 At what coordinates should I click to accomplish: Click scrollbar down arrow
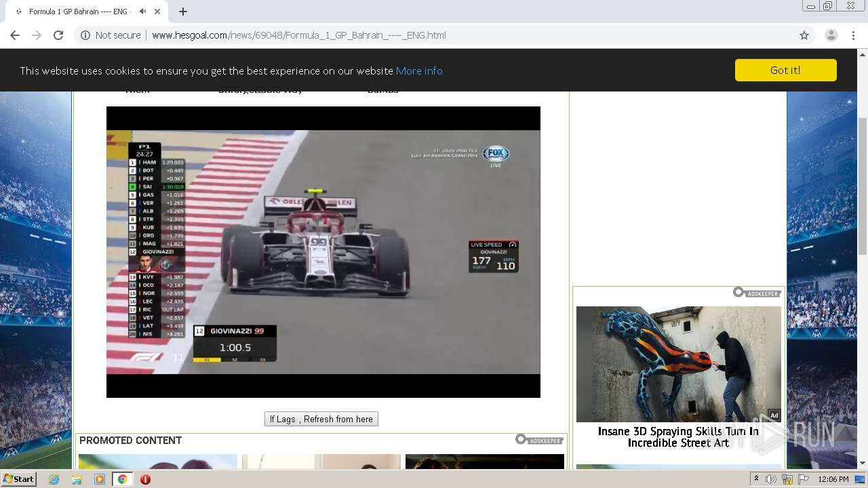click(x=863, y=463)
